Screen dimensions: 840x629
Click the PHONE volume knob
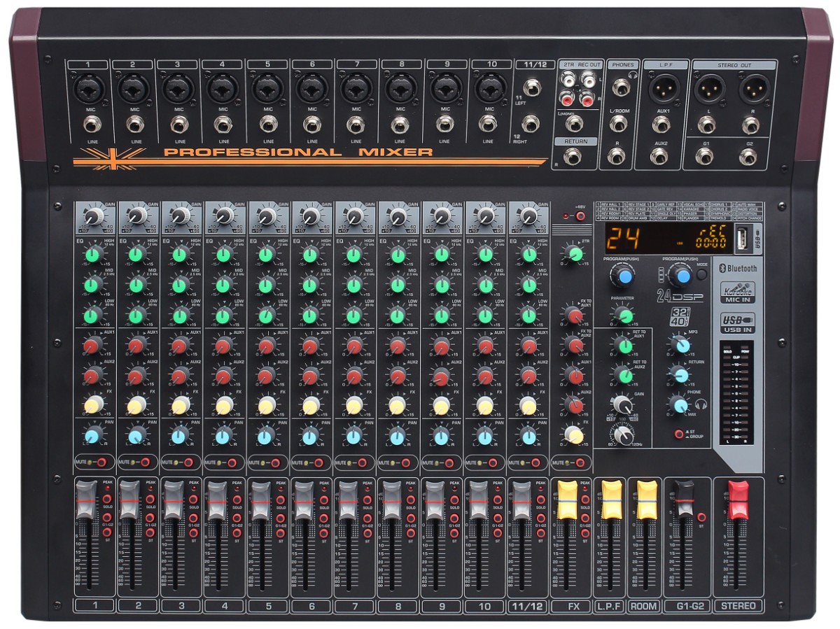point(678,405)
